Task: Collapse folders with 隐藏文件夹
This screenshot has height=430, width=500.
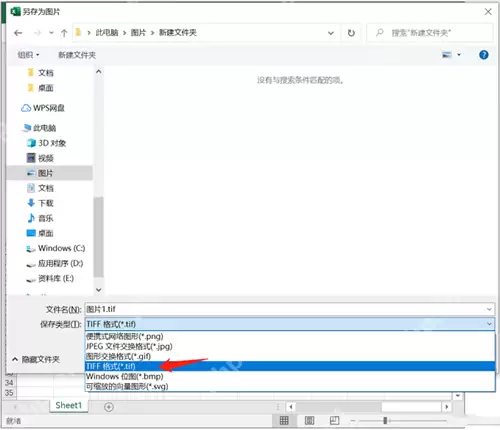Action: click(36, 359)
